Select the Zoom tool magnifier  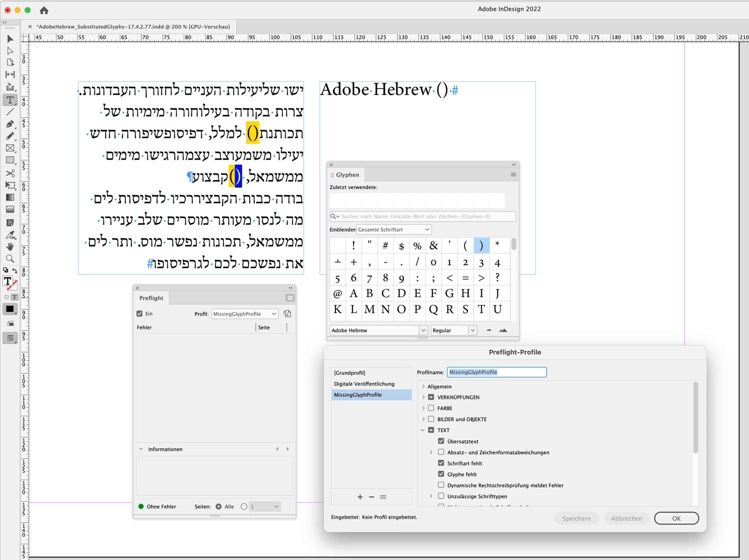(10, 259)
